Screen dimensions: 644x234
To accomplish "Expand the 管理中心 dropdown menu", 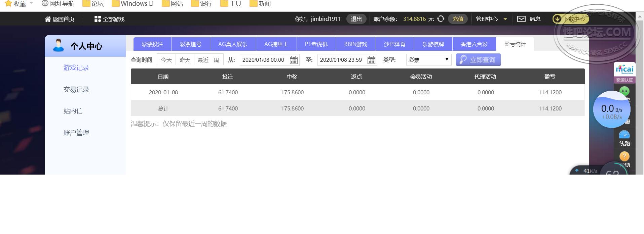I will pos(505,19).
